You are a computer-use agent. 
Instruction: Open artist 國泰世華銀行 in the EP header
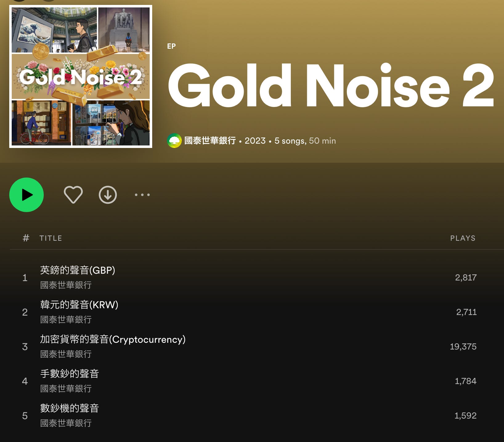pos(210,141)
